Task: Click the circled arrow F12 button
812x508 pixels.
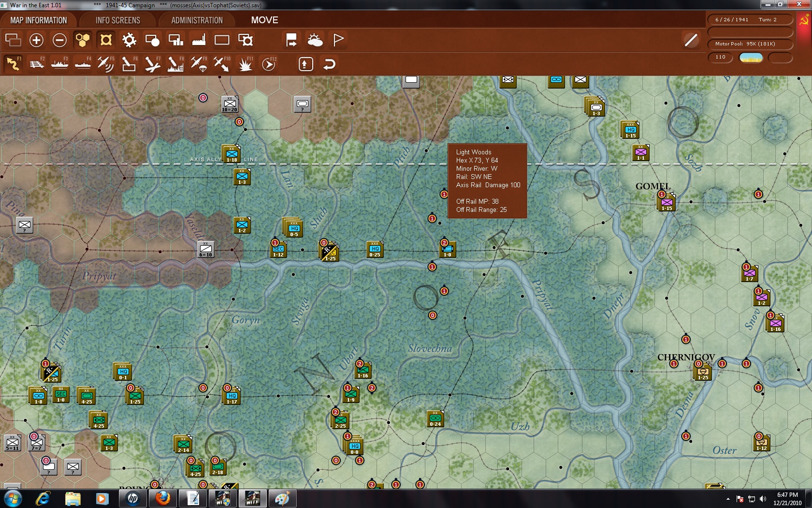Action: point(269,64)
